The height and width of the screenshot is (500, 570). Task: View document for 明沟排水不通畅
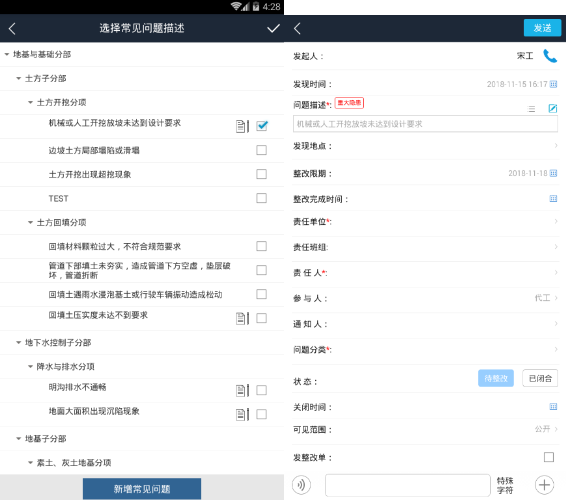point(242,391)
